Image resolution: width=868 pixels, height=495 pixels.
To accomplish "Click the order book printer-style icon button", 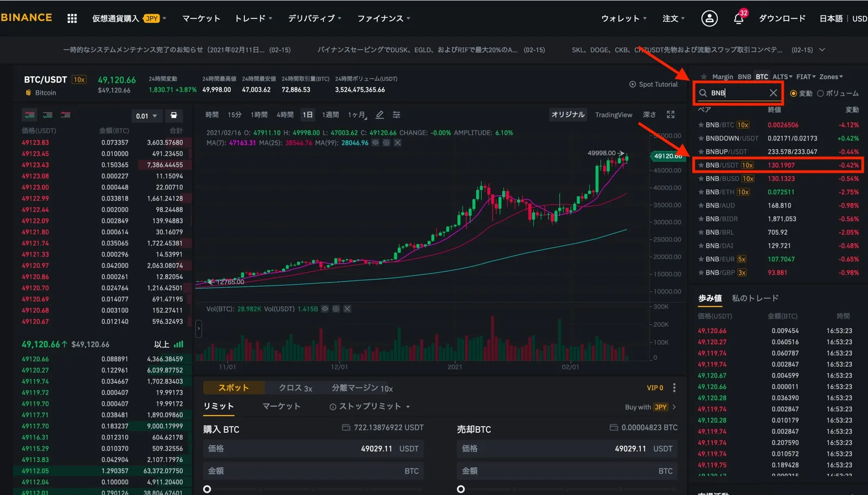I will 174,115.
